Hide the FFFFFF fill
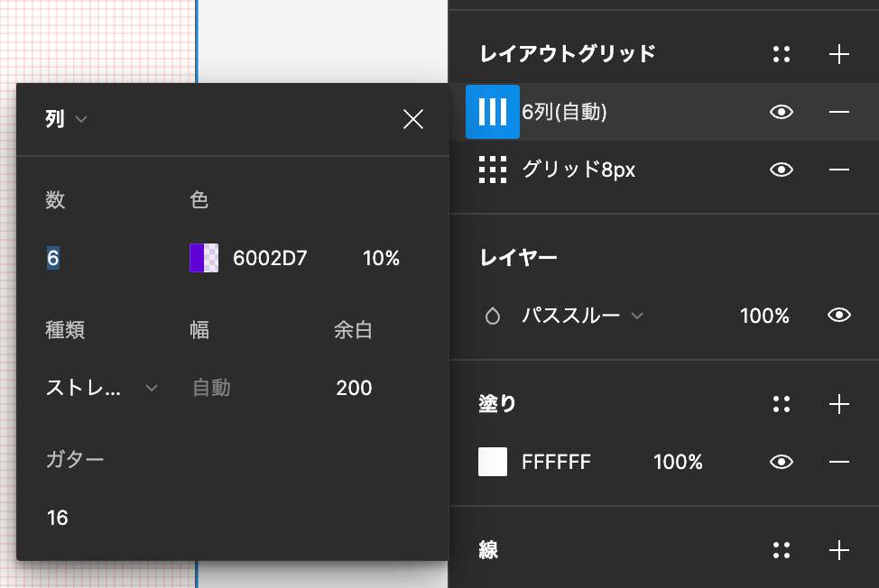The width and height of the screenshot is (879, 588). [781, 462]
